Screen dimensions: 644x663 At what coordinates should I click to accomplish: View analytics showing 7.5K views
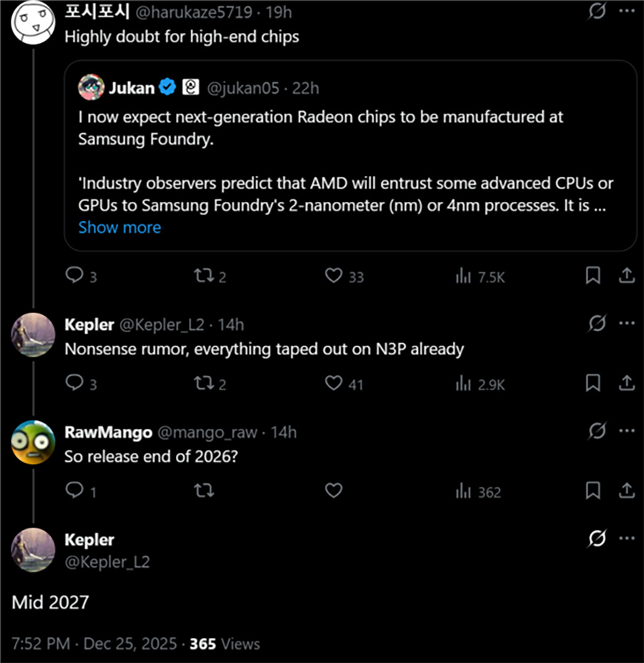coord(464,276)
